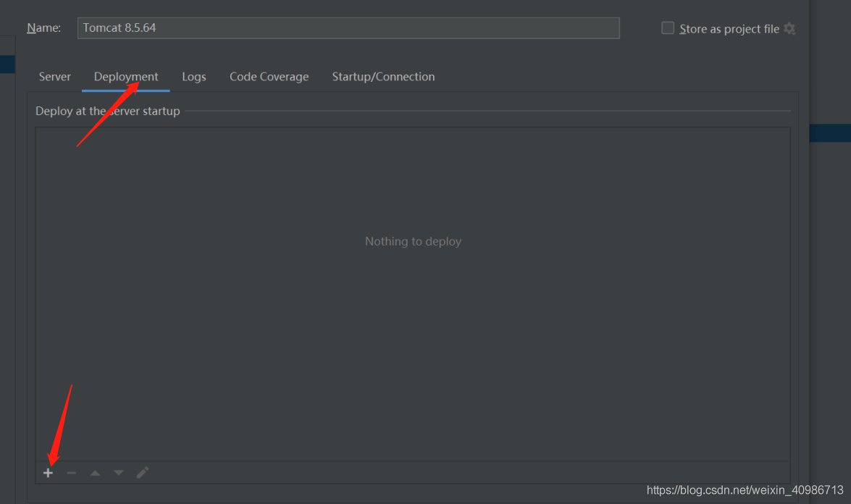This screenshot has width=851, height=504.
Task: Open gear settings beside Store as project file
Action: click(789, 29)
